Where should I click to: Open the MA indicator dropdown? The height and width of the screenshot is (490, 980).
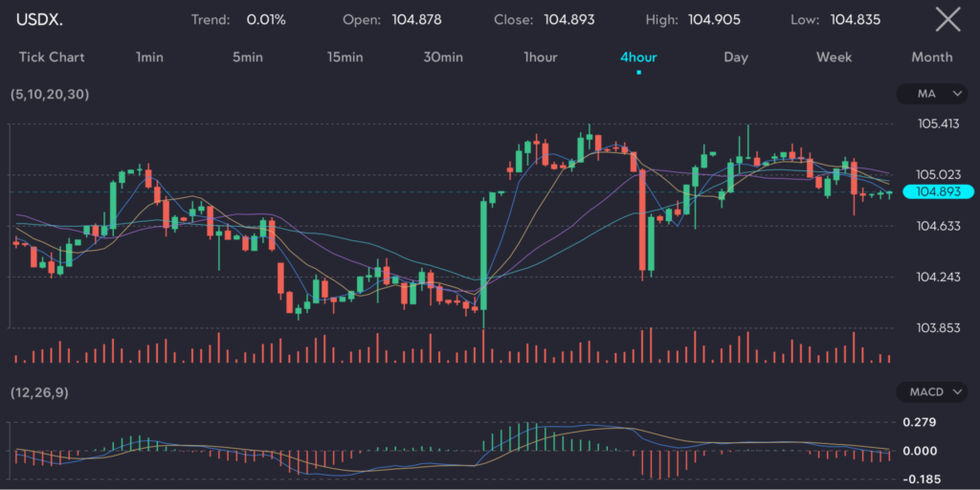(x=932, y=94)
